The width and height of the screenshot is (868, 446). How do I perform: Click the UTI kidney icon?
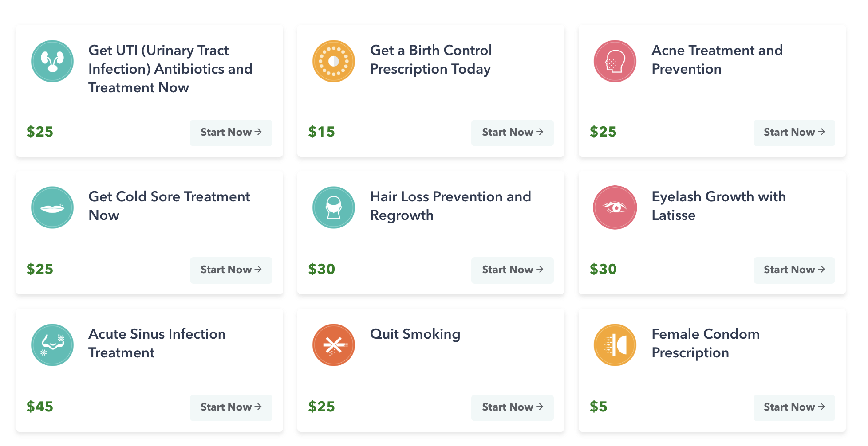point(52,61)
